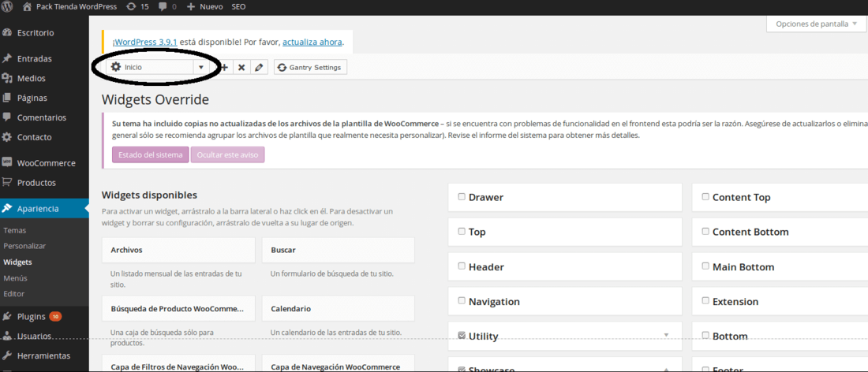
Task: Open Temas submenu item
Action: point(14,230)
